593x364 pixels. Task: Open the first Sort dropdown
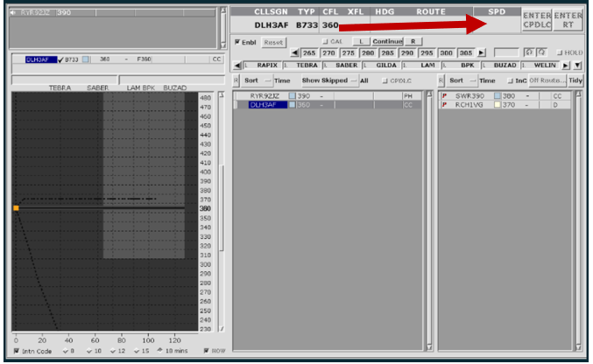[257, 80]
